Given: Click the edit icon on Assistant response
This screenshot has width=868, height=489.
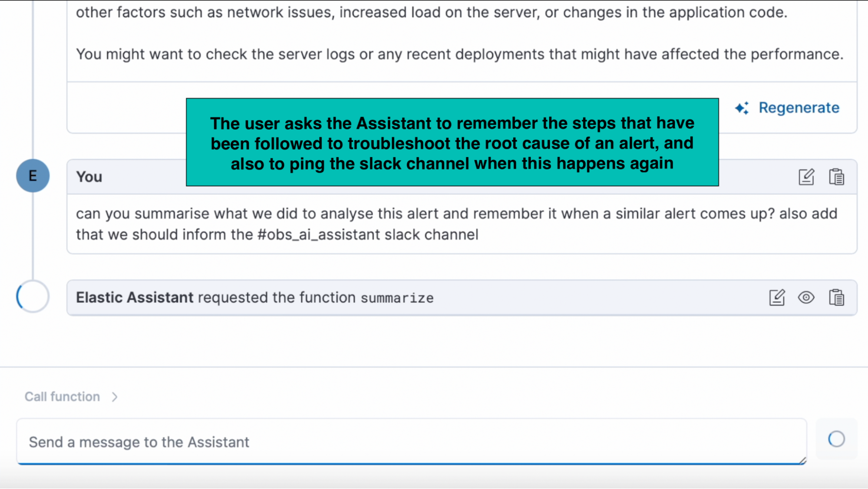Looking at the screenshot, I should 776,297.
